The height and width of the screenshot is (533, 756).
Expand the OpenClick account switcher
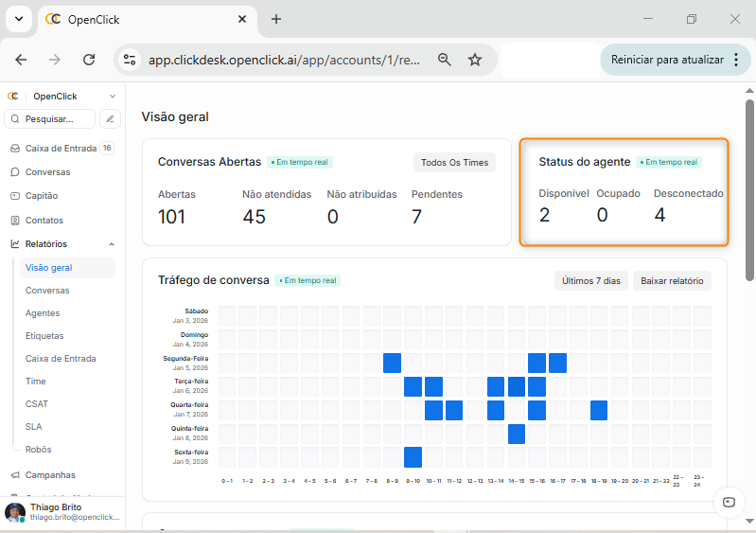tap(112, 97)
